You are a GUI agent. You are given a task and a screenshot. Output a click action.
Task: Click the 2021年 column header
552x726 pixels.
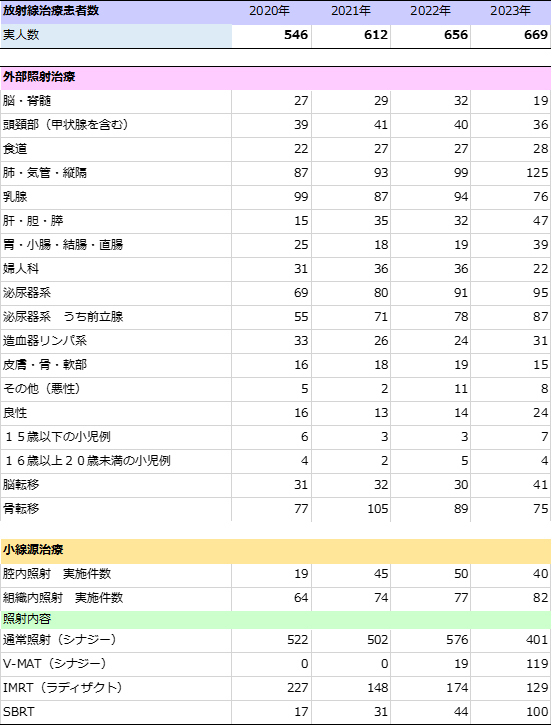click(351, 11)
